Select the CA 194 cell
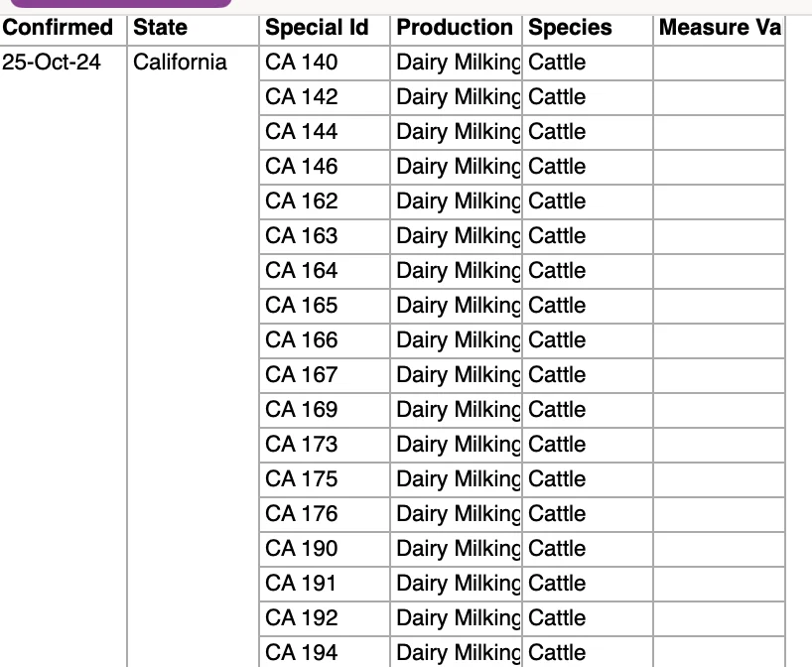 (x=325, y=652)
